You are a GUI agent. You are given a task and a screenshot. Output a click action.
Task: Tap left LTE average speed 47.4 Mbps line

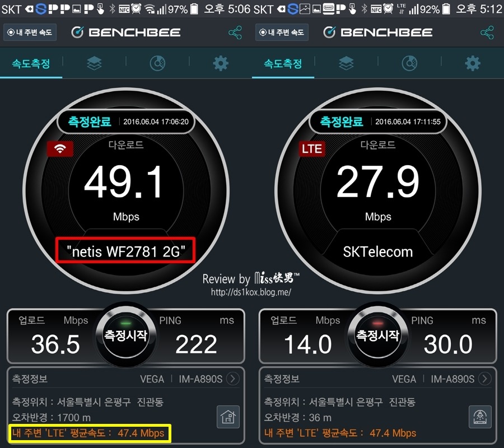click(x=88, y=433)
